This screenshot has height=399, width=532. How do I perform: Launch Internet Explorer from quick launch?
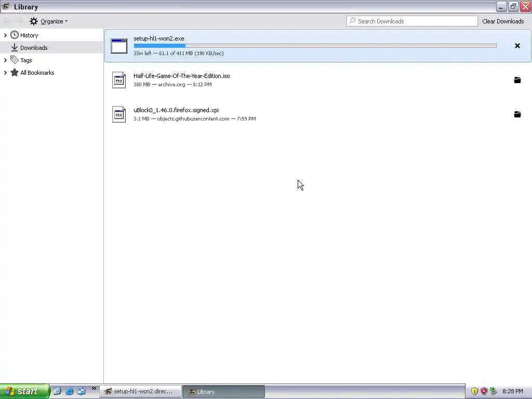pyautogui.click(x=69, y=391)
